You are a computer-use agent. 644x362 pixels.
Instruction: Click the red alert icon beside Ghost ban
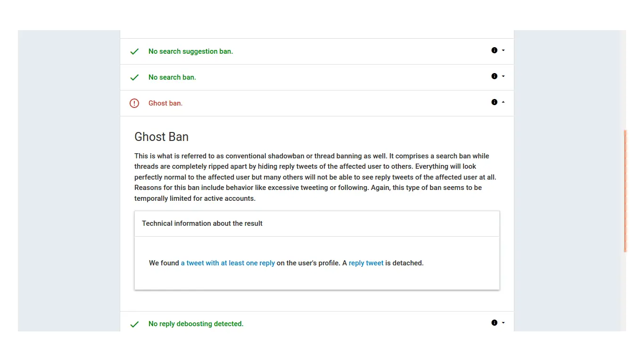point(134,103)
